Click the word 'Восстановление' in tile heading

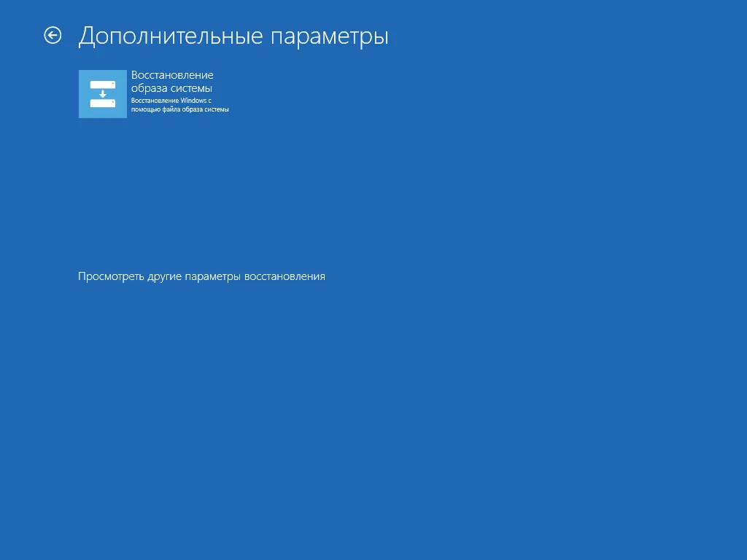[172, 75]
